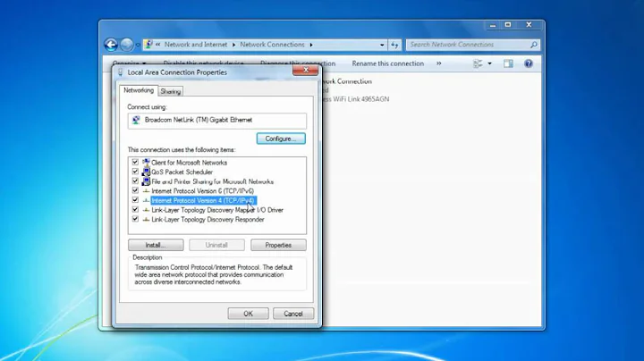644x361 pixels.
Task: Select Client for Microsoft Networks row
Action: [190, 163]
